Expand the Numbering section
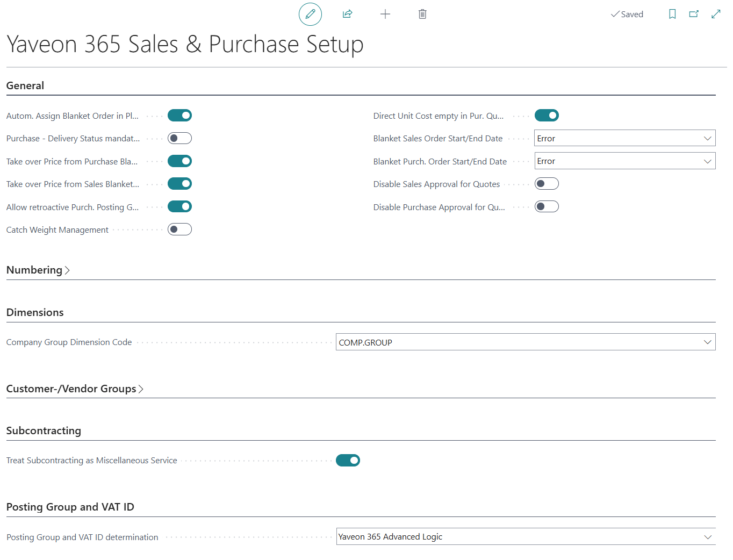 pyautogui.click(x=38, y=270)
